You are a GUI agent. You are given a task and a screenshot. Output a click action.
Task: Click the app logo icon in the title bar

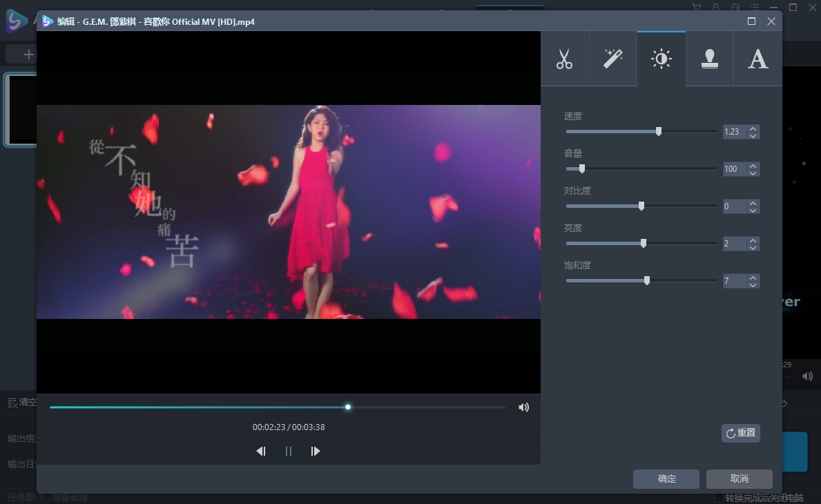tap(46, 21)
